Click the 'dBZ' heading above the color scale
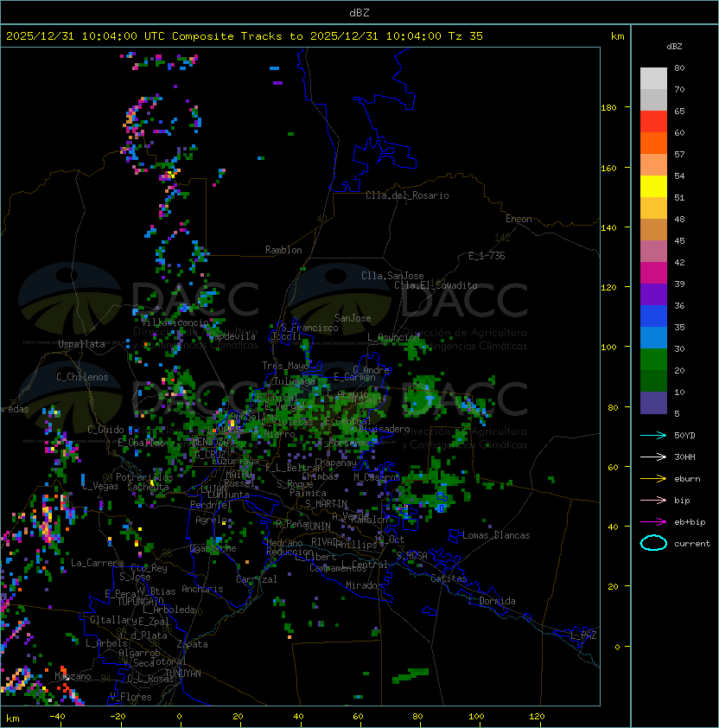The height and width of the screenshot is (728, 719). tap(674, 47)
